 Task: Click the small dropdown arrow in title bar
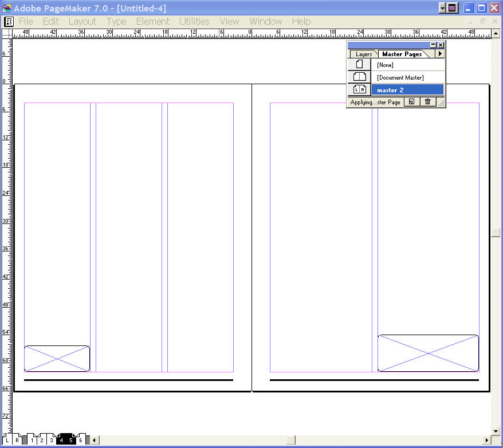click(443, 8)
